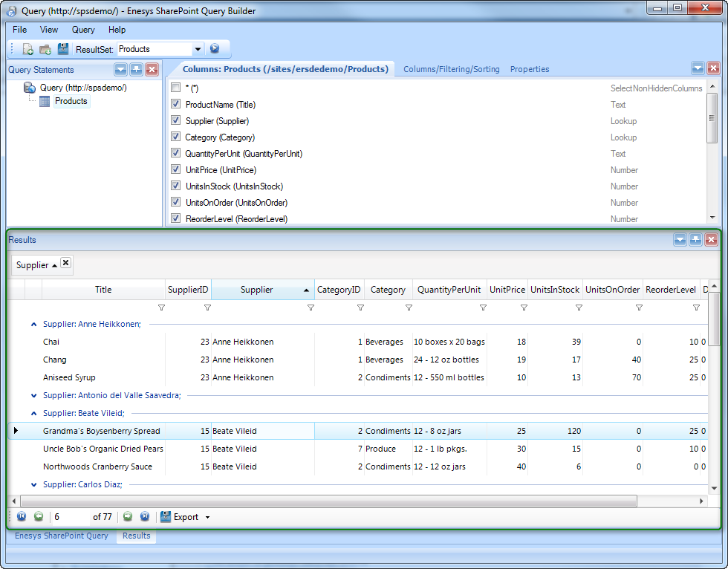
Task: Toggle the UnitPrice column checkbox
Action: pos(176,170)
